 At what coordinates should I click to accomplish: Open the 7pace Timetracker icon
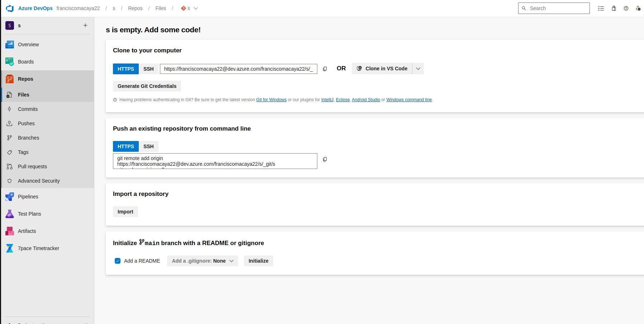coord(10,248)
